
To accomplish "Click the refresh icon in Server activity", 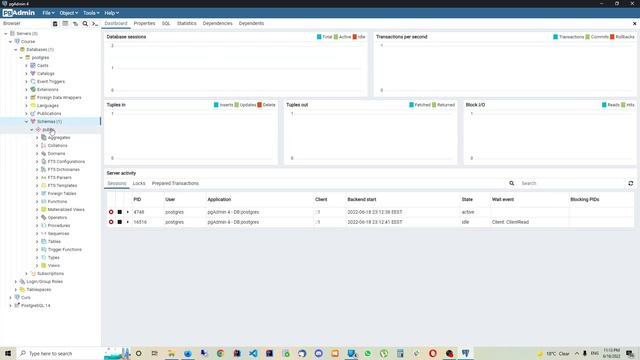I will point(631,183).
